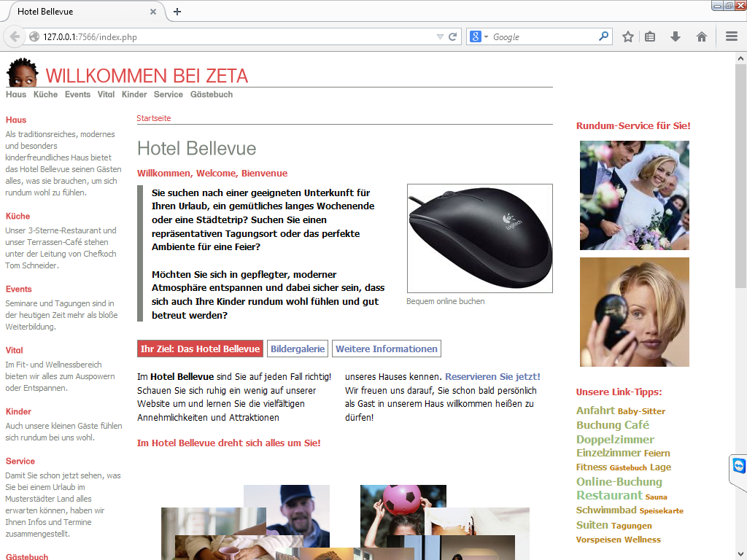Click the woman with mirror photo
This screenshot has height=560, width=747.
pyautogui.click(x=634, y=312)
